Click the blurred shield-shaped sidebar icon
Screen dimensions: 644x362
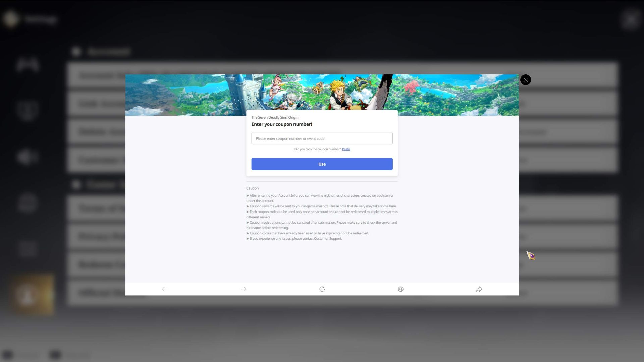tap(28, 110)
